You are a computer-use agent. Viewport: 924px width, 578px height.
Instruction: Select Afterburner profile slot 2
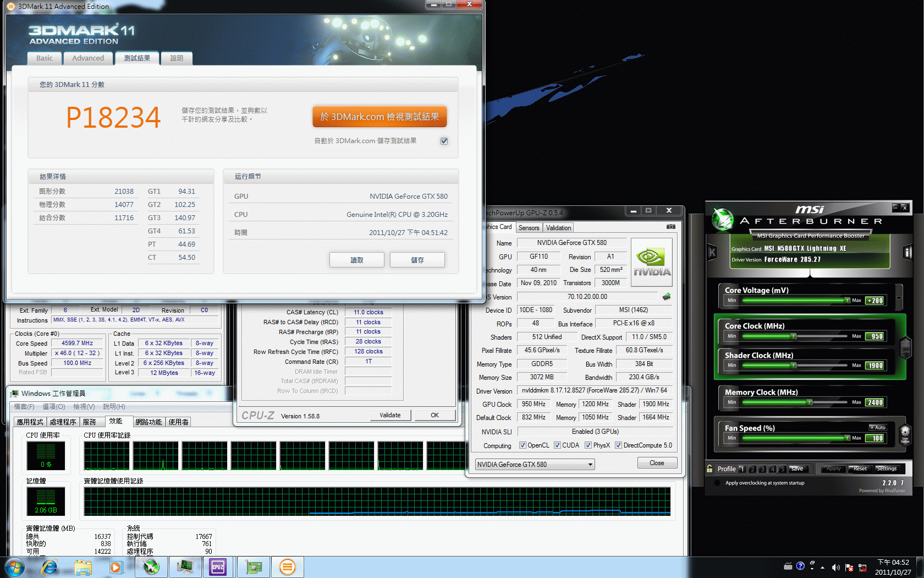tap(752, 469)
